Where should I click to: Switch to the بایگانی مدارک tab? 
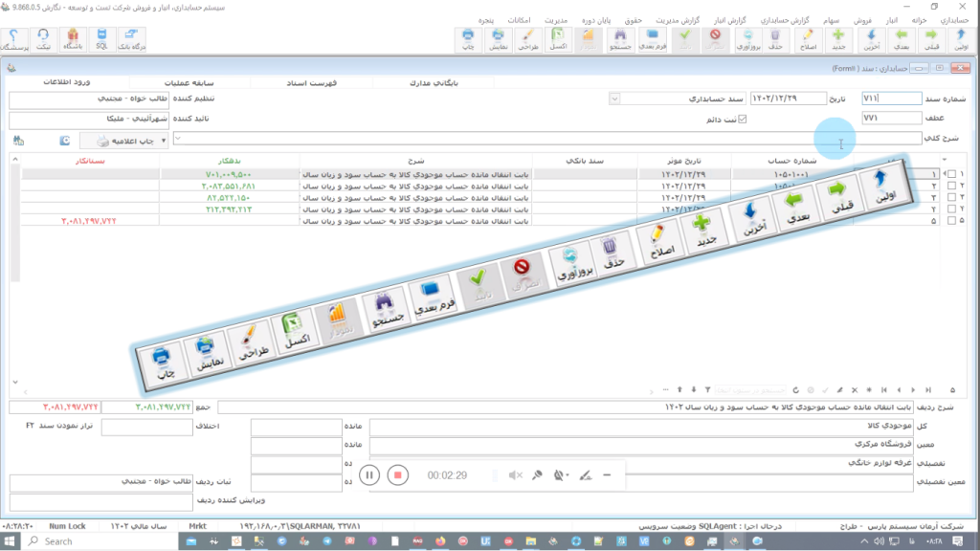tap(434, 82)
